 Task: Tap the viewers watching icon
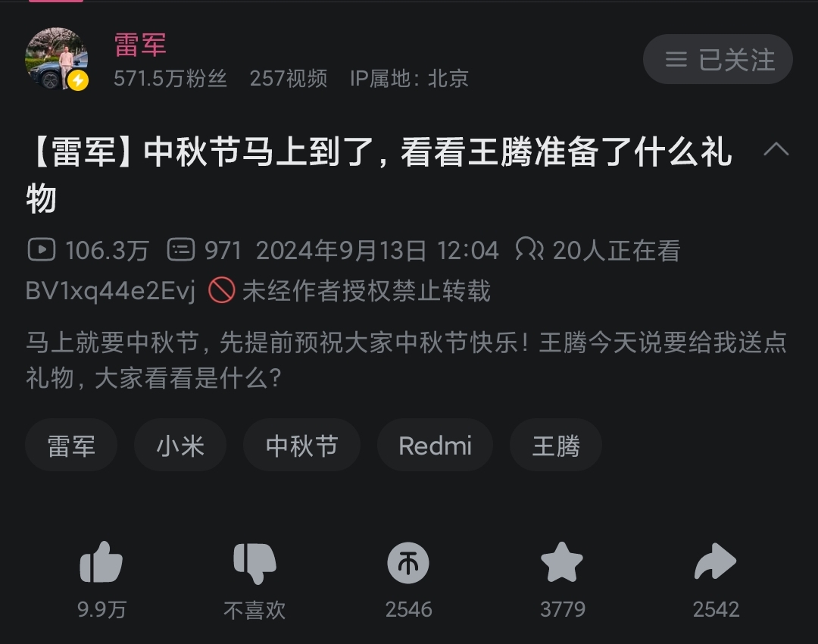[529, 249]
